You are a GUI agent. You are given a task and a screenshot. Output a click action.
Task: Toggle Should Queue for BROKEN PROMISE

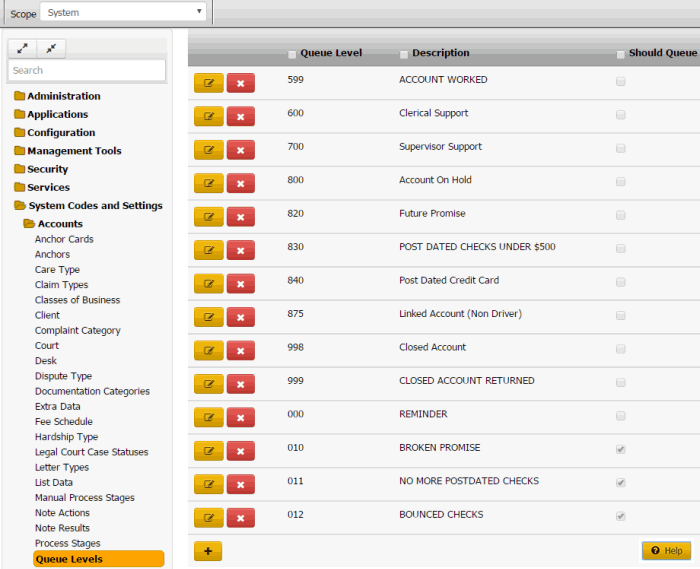click(x=621, y=449)
